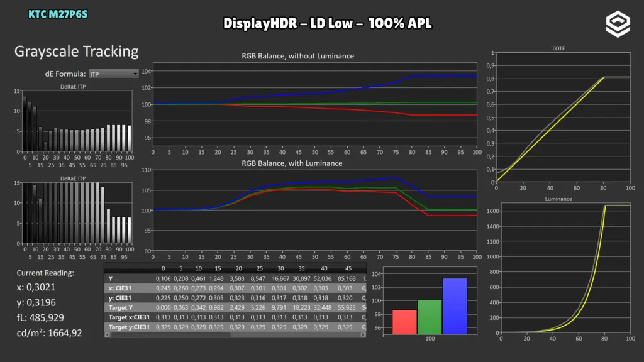Click the 'RGB Balance, without Luminance' chart title
Viewport: 644px width, 362px height.
pyautogui.click(x=297, y=56)
